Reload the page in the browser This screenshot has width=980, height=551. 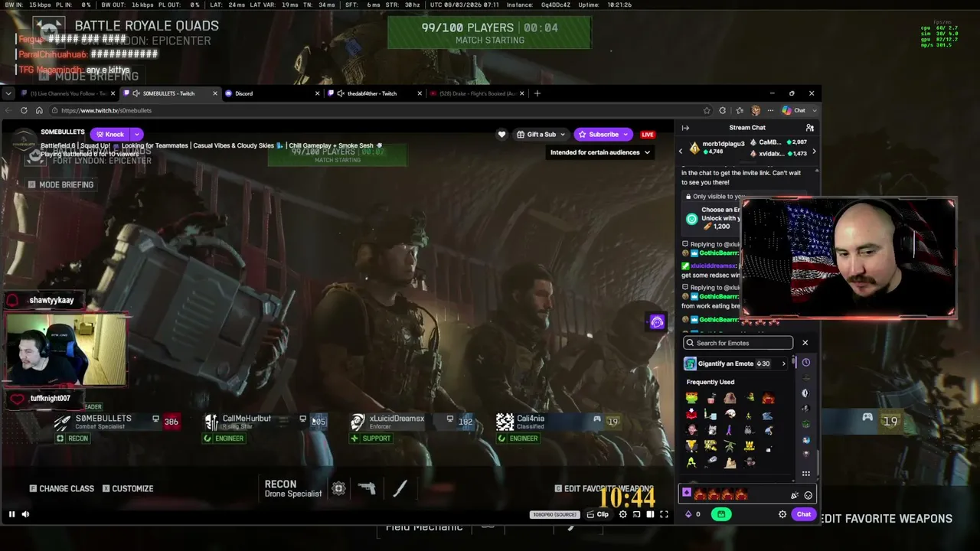tap(24, 110)
